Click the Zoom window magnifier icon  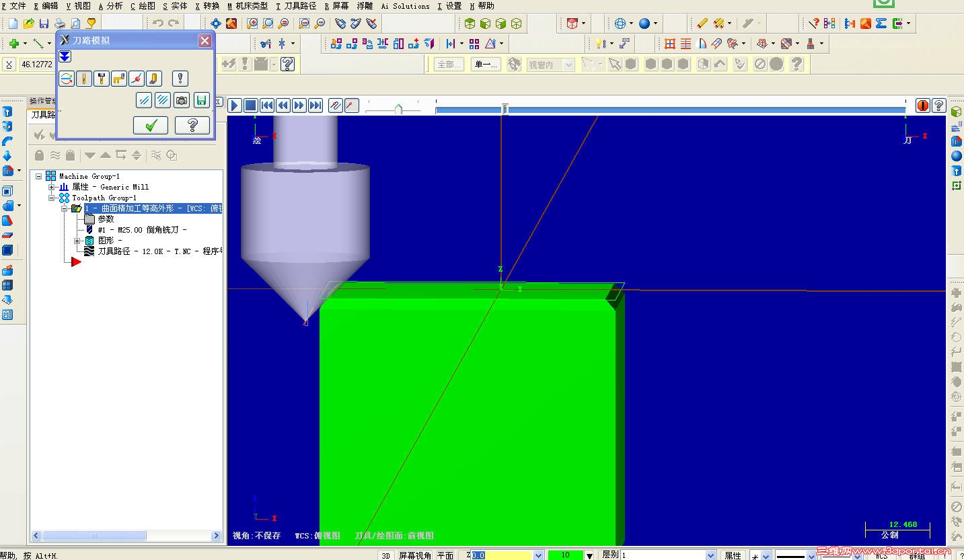click(x=252, y=24)
